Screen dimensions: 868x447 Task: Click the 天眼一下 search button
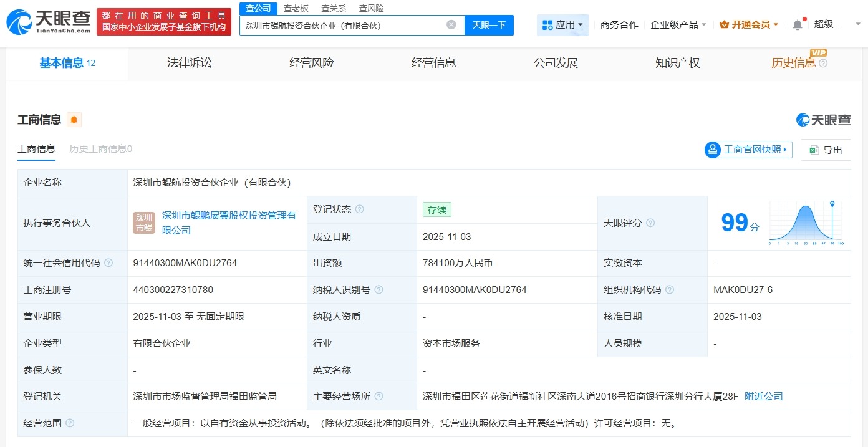(488, 24)
